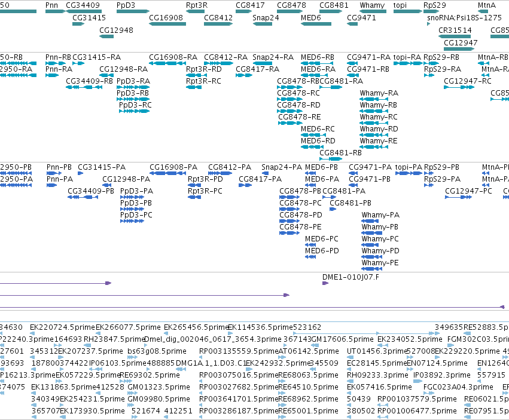Select the GM17606.5prime EST label
Image resolution: width=509 pixels, height=420 pixels.
[x=343, y=339]
